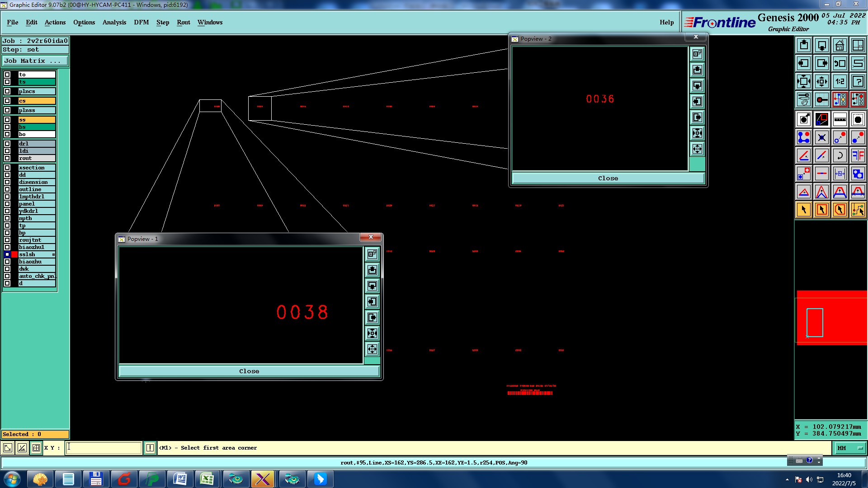Open the help question mark tool
The height and width of the screenshot is (488, 868).
click(858, 81)
